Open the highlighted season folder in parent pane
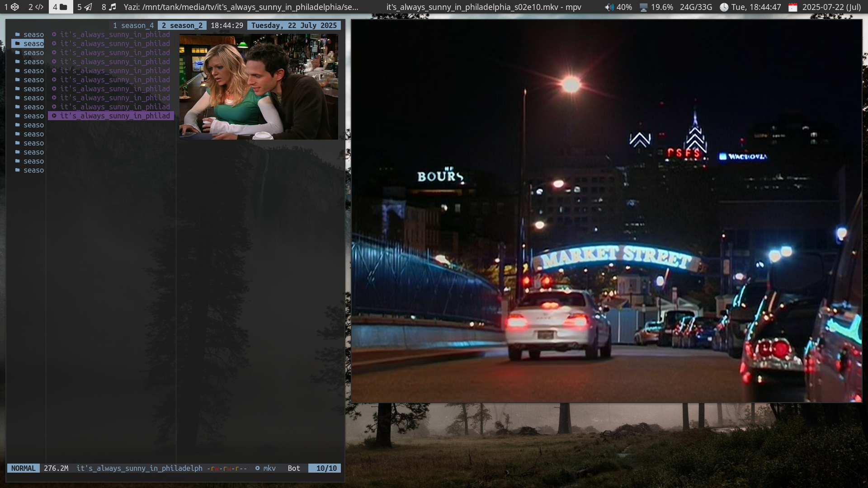Viewport: 868px width, 488px height. pyautogui.click(x=29, y=43)
